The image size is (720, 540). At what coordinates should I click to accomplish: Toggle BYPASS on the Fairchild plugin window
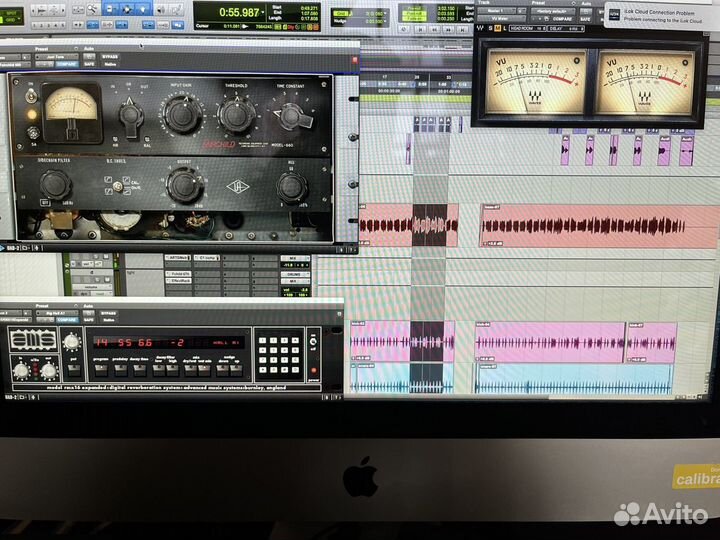pos(110,56)
